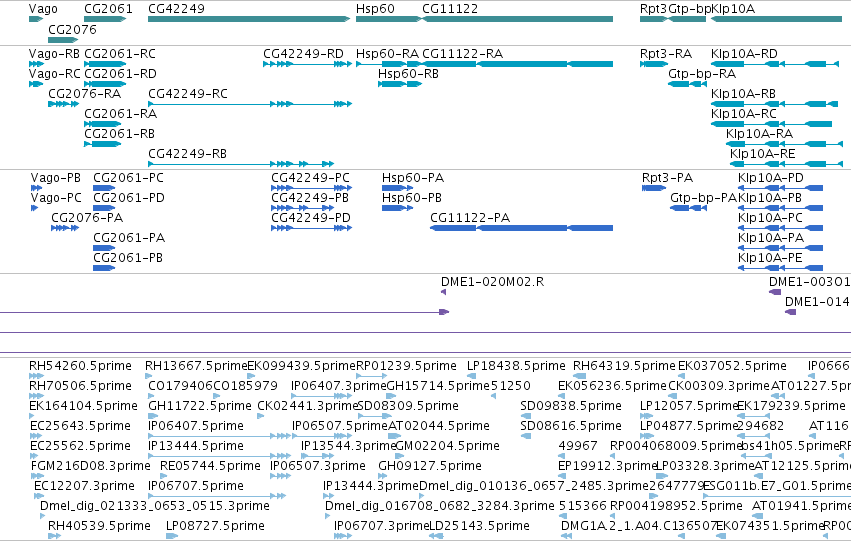
Task: Click the CG2076-PA protein feature
Action: 65,228
